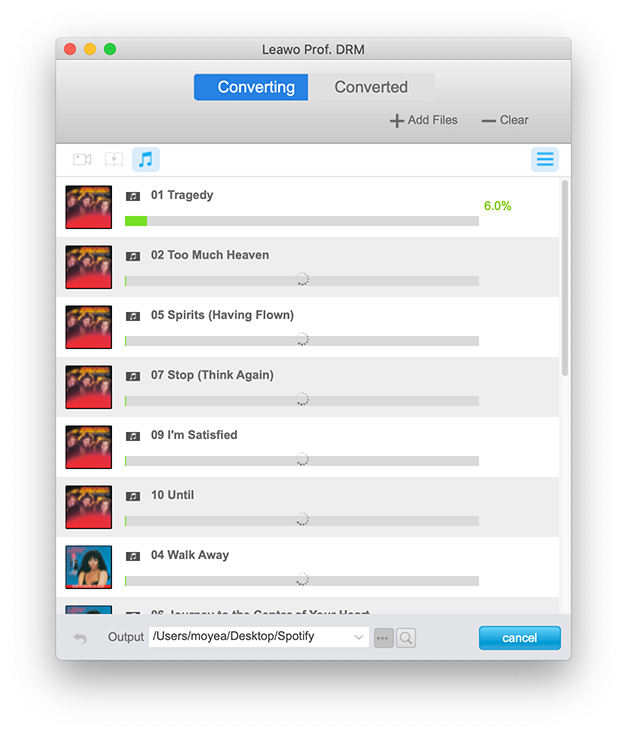Viewport: 627px width, 734px height.
Task: Switch to the Converted tab
Action: 371,87
